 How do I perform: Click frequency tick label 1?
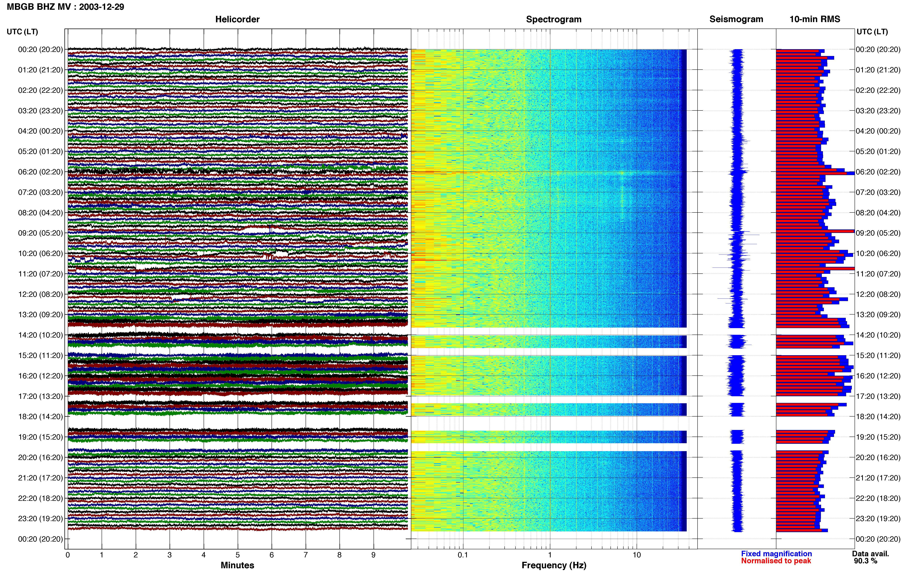tap(550, 555)
